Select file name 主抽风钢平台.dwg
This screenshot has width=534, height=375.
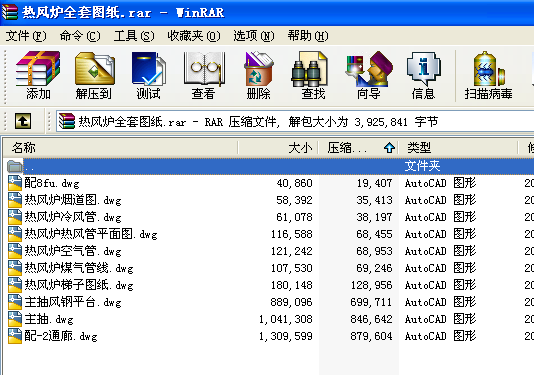coord(73,302)
